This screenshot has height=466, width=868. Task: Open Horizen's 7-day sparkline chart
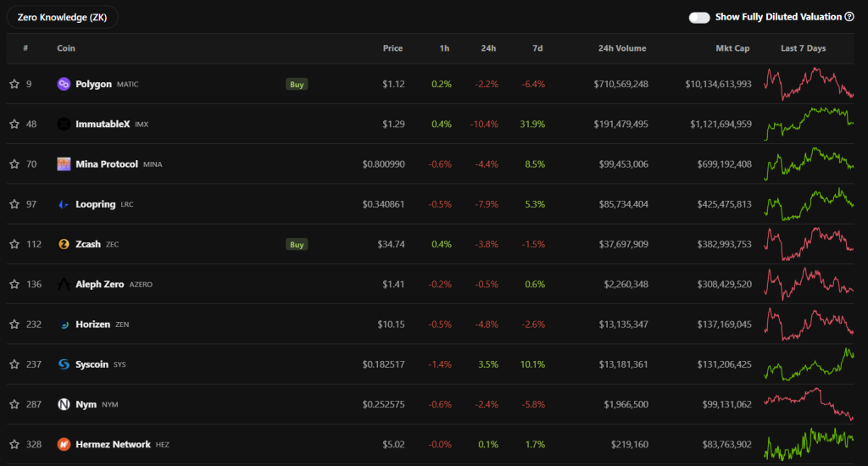click(x=809, y=324)
